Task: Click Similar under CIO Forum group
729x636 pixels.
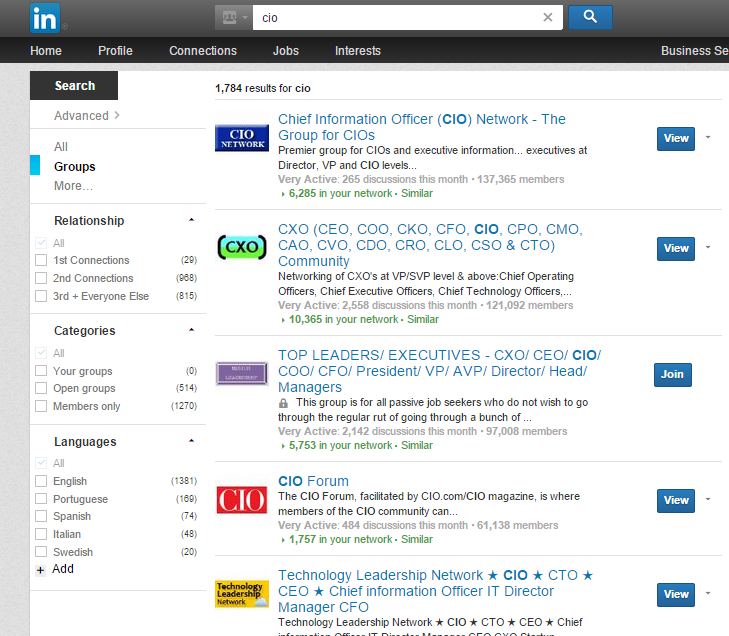Action: point(417,539)
